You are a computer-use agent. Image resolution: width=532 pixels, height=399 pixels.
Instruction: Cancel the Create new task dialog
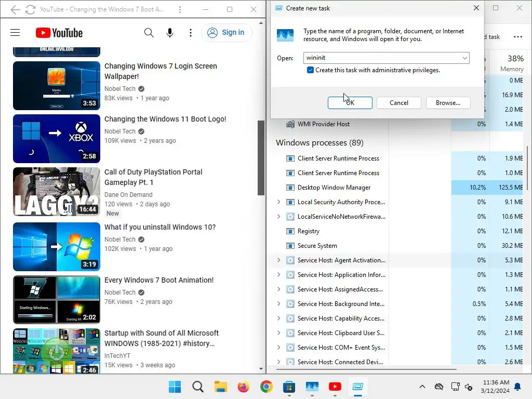pos(398,103)
